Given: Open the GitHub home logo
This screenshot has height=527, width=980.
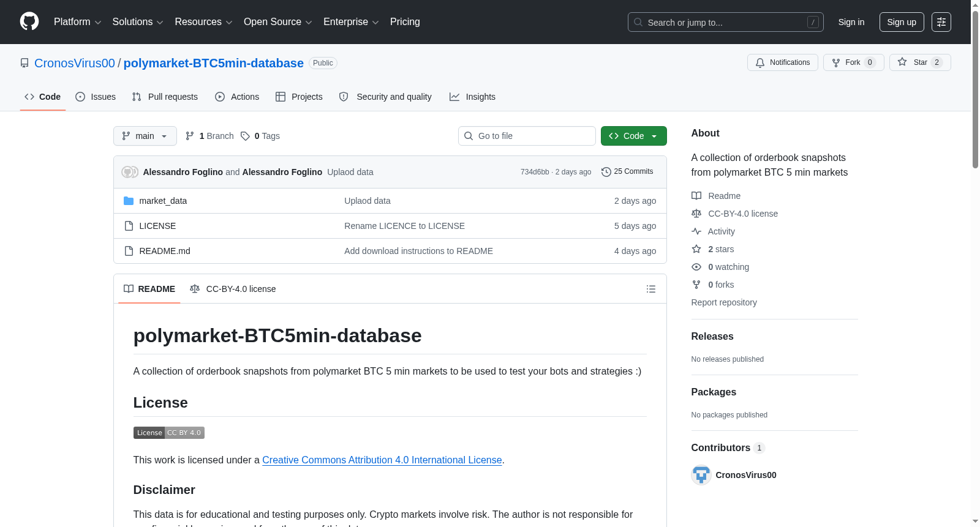Looking at the screenshot, I should pyautogui.click(x=29, y=21).
